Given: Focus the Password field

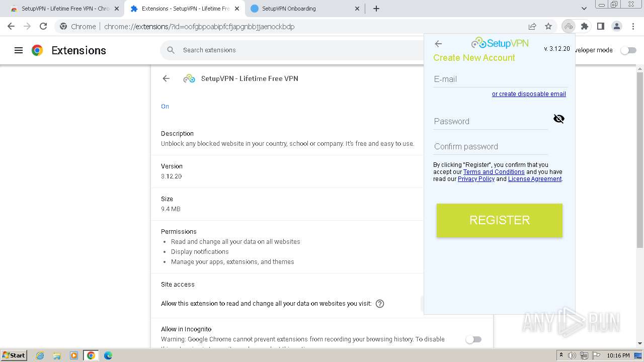Looking at the screenshot, I should 491,121.
